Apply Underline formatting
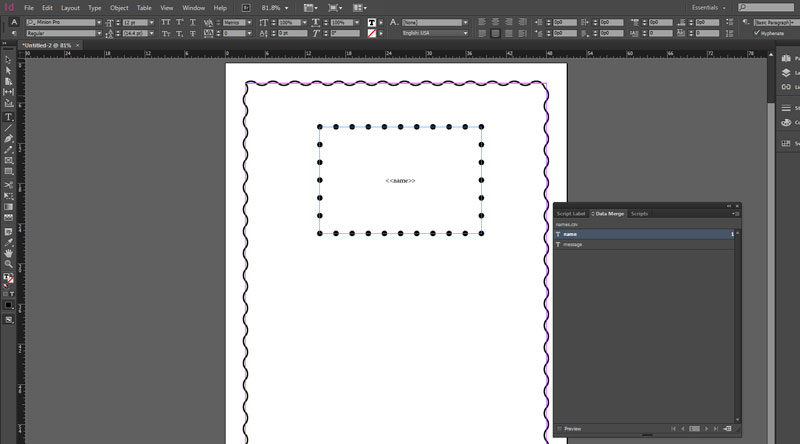 tap(192, 22)
